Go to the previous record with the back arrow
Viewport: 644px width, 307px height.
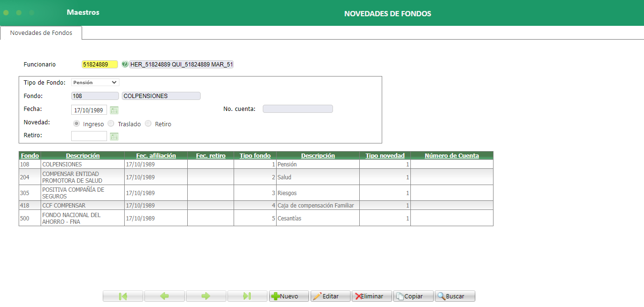[164, 296]
